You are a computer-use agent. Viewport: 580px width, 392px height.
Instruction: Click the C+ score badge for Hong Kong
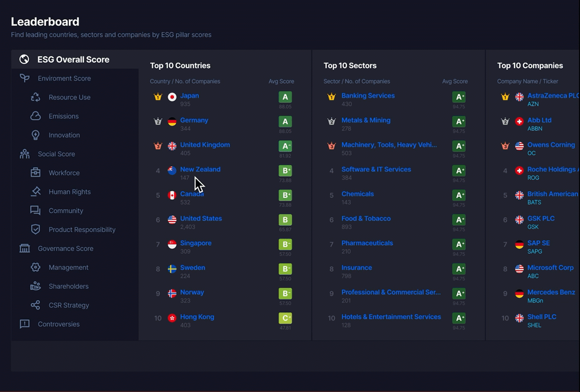click(285, 319)
